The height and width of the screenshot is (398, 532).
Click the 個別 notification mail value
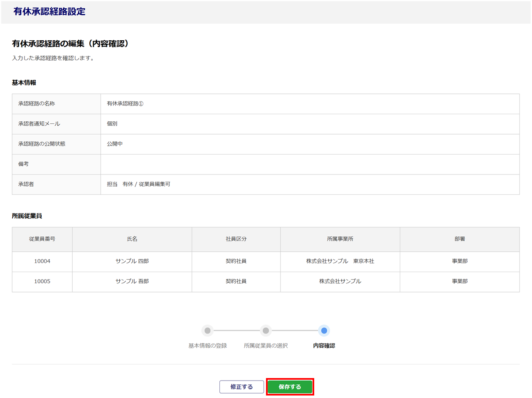coord(112,124)
